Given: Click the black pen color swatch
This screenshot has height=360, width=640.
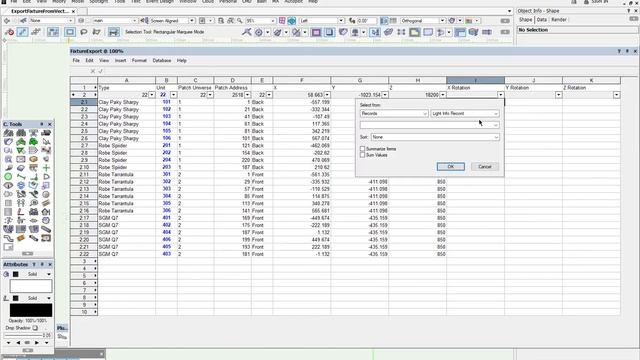Looking at the screenshot, I should tap(31, 310).
